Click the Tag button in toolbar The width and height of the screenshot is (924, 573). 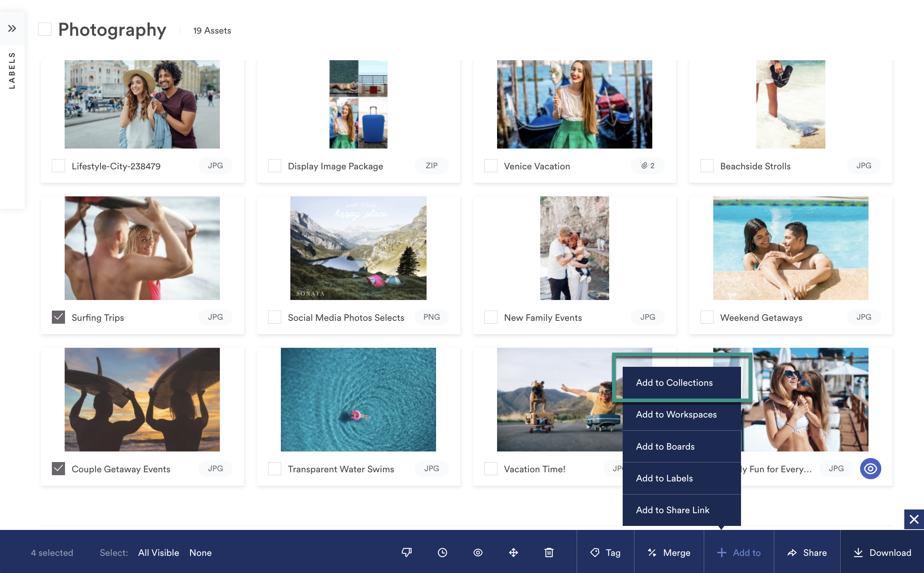(606, 553)
